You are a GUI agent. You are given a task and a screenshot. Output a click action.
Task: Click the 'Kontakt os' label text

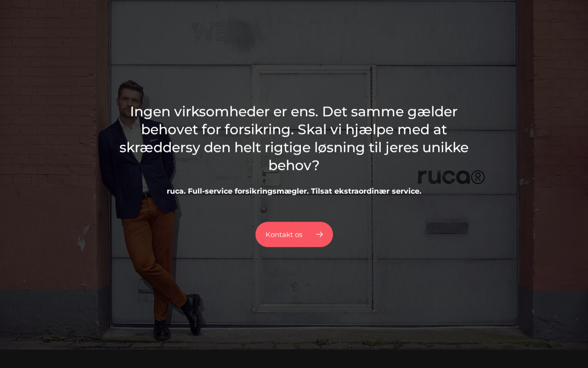coord(284,235)
